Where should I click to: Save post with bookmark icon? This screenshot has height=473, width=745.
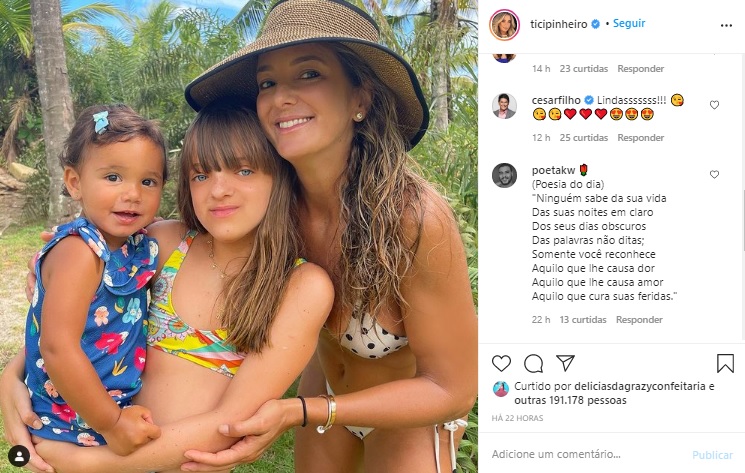coord(725,363)
